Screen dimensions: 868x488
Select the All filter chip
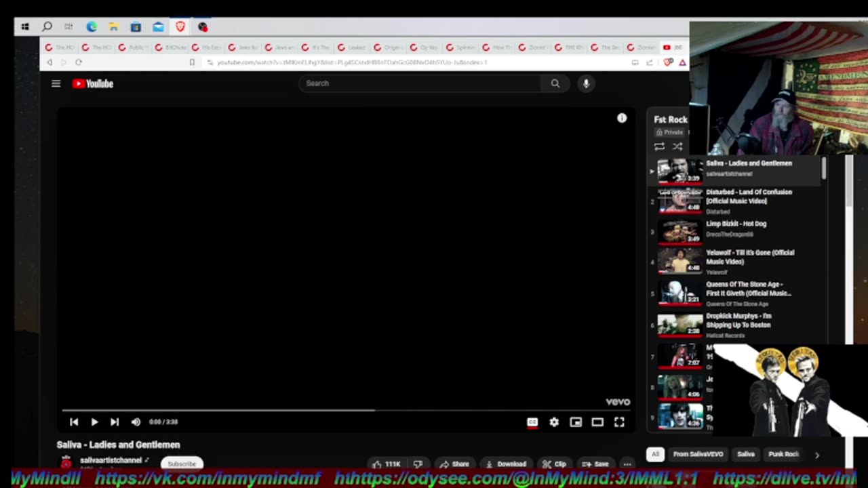coord(655,454)
